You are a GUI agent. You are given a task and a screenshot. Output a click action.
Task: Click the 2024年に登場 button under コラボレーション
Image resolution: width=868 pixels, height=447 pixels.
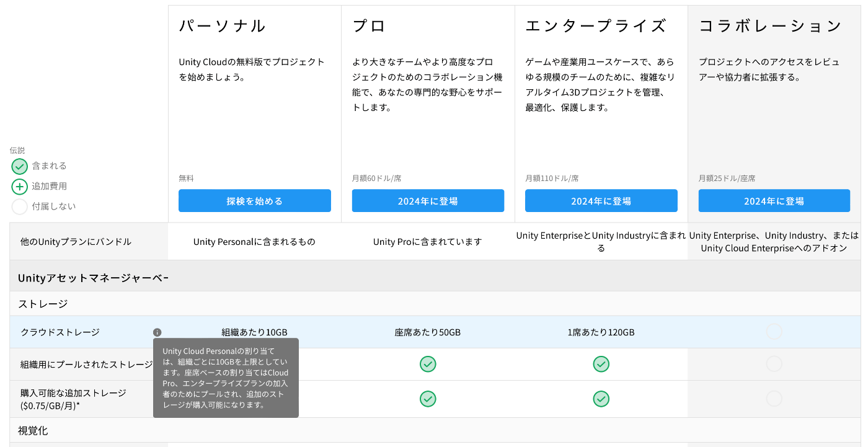click(774, 201)
